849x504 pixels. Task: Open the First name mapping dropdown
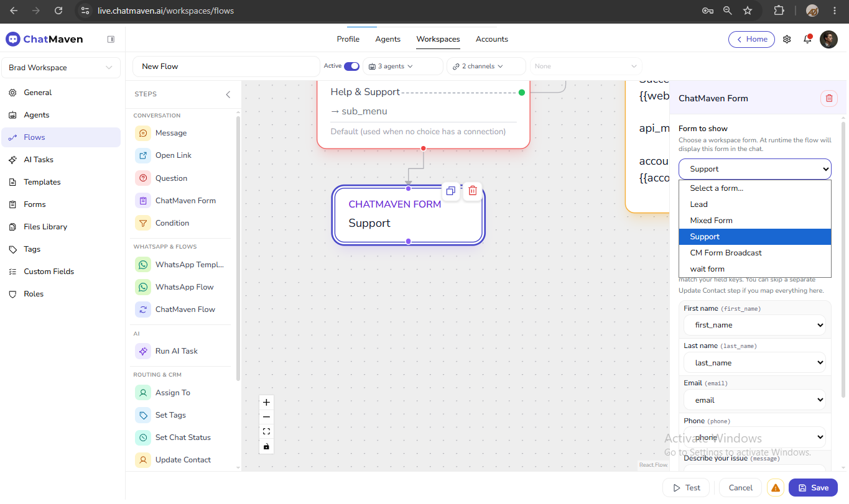[754, 325]
